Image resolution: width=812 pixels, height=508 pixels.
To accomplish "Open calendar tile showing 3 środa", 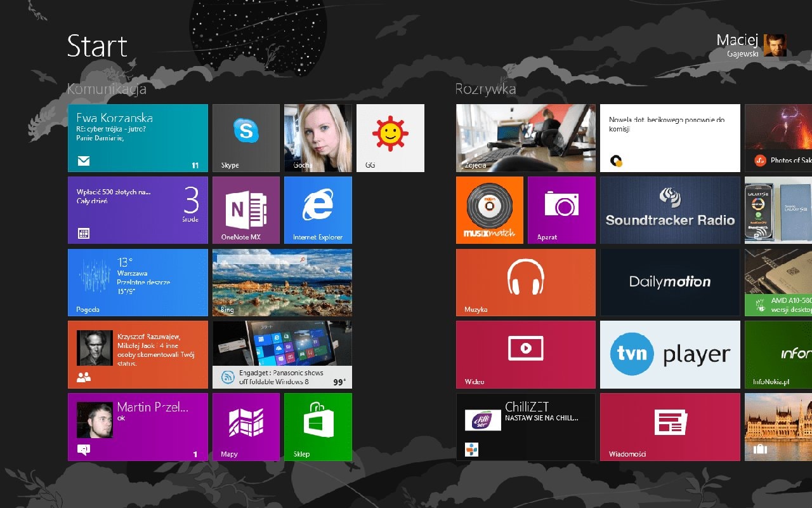I will coord(138,210).
